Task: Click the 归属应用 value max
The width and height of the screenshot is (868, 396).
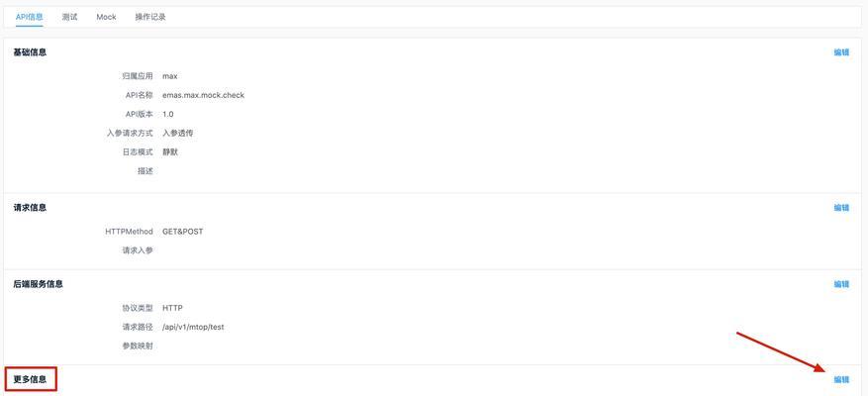Action: pyautogui.click(x=170, y=76)
